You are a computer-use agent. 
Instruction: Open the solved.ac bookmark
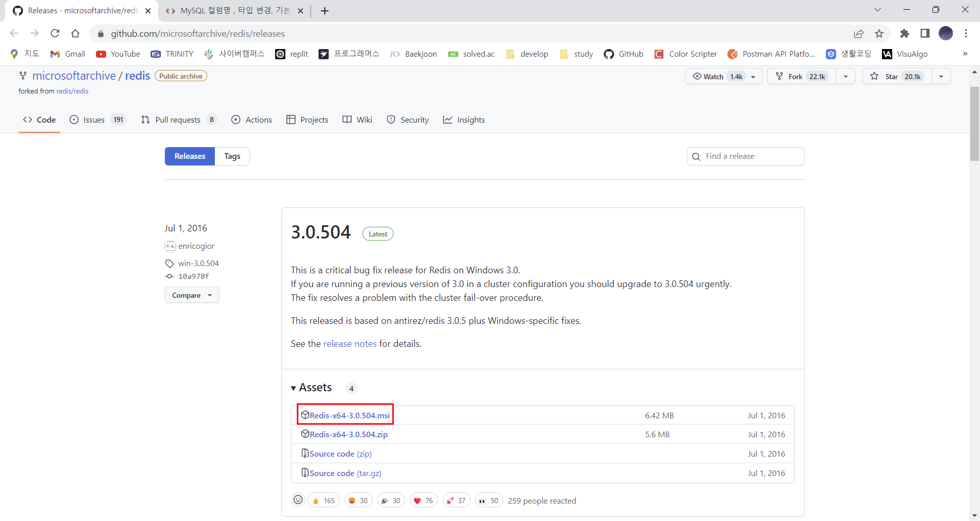pyautogui.click(x=471, y=54)
